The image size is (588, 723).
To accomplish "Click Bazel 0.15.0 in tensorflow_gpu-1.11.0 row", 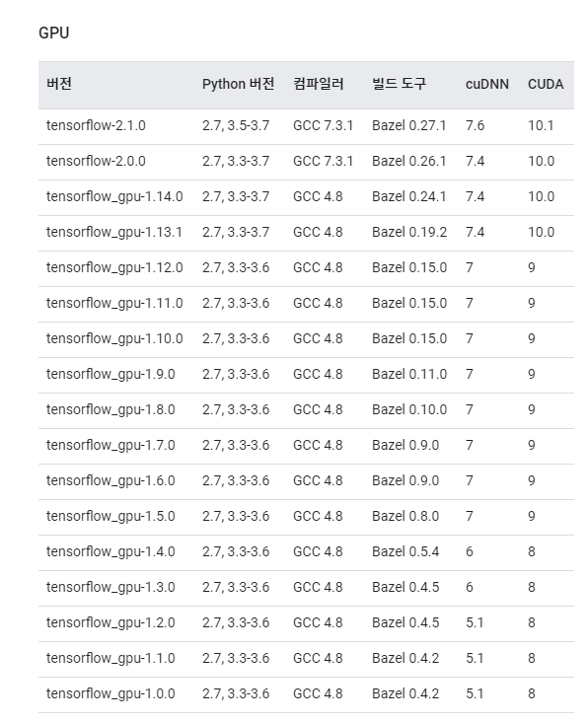I will tap(409, 303).
